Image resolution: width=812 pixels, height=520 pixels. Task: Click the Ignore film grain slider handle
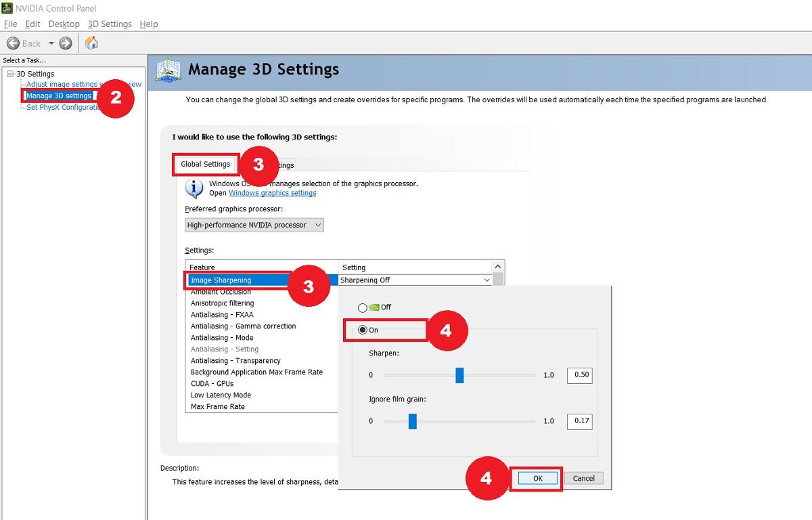(412, 421)
